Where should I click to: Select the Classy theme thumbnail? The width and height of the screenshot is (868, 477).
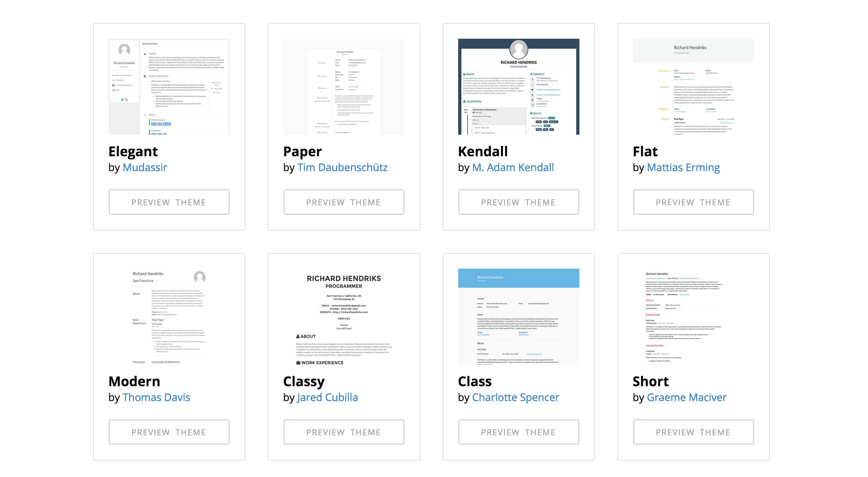344,317
